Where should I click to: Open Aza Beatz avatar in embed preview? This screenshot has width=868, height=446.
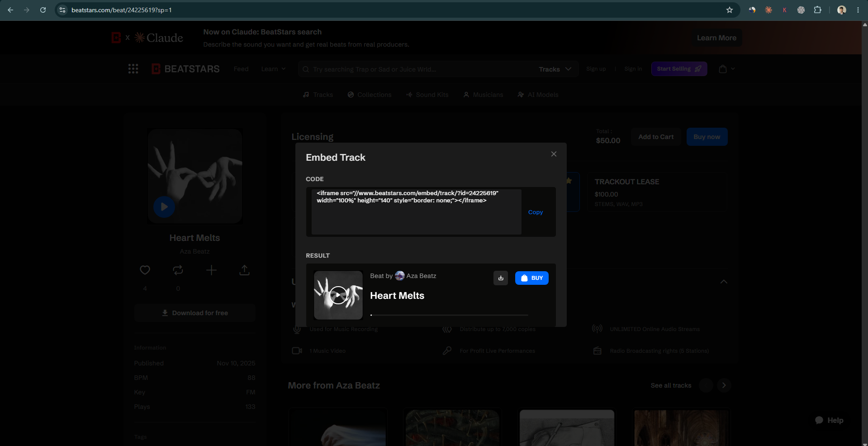tap(400, 276)
